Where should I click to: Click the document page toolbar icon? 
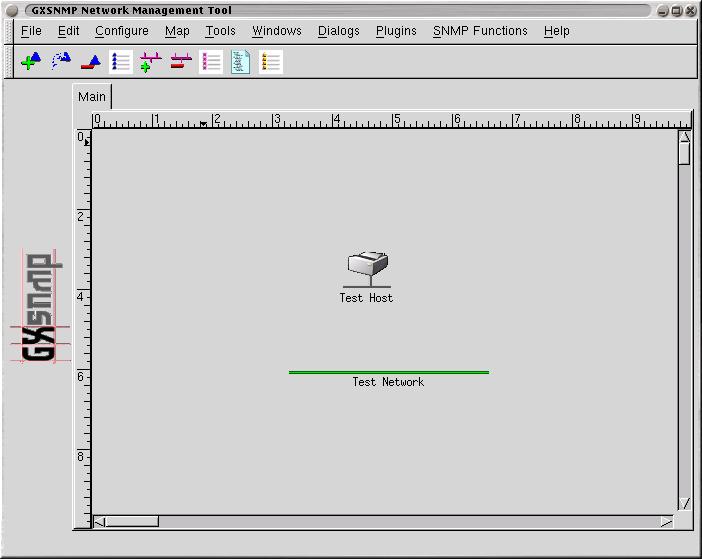point(241,62)
